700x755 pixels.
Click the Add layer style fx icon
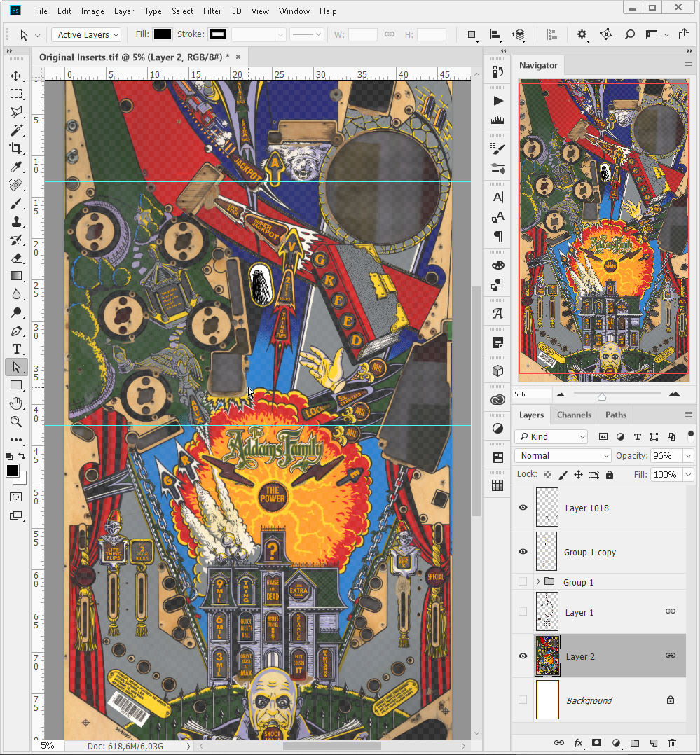pyautogui.click(x=578, y=742)
